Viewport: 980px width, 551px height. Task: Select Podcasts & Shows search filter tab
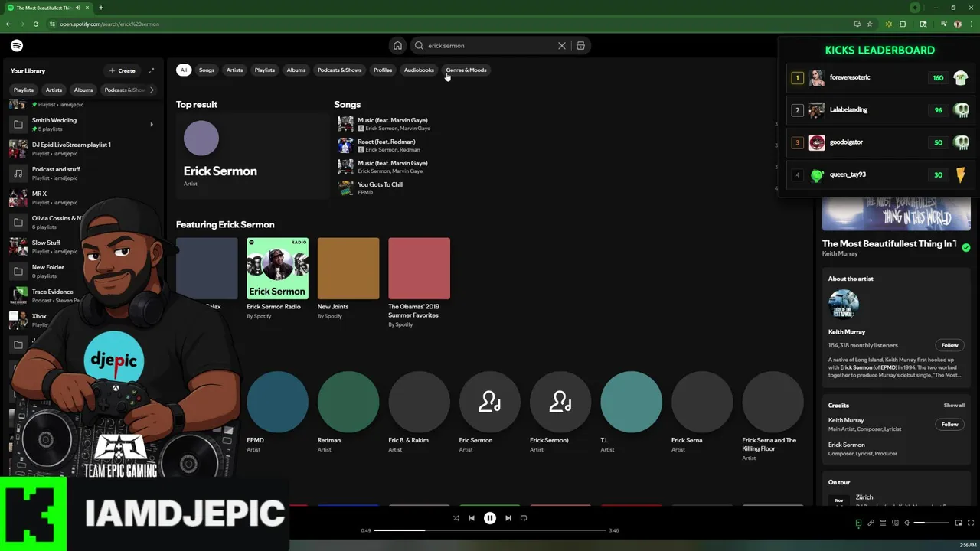tap(339, 70)
